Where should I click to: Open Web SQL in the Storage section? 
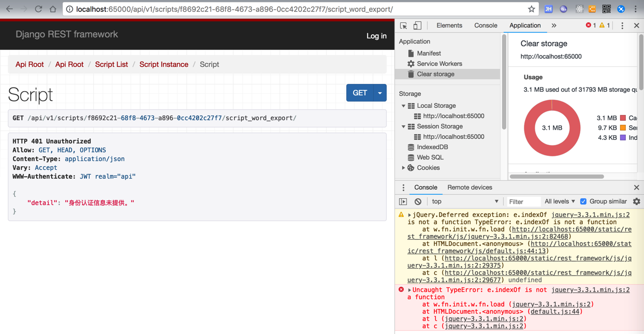click(430, 157)
